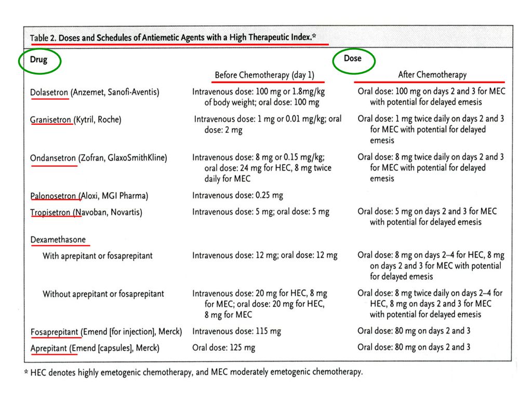The height and width of the screenshot is (399, 532).
Task: Click 'Intravenous dose: 5 mg; oral dose: 5 mg' cell
Action: (261, 212)
